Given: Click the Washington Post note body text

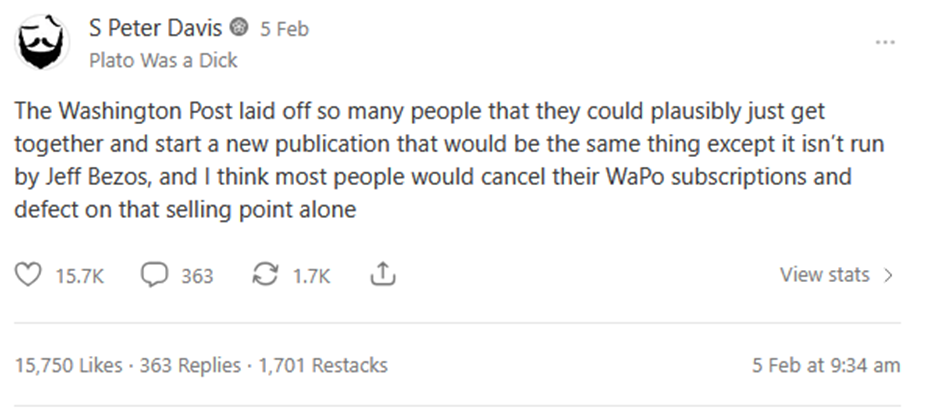Looking at the screenshot, I should tap(449, 160).
